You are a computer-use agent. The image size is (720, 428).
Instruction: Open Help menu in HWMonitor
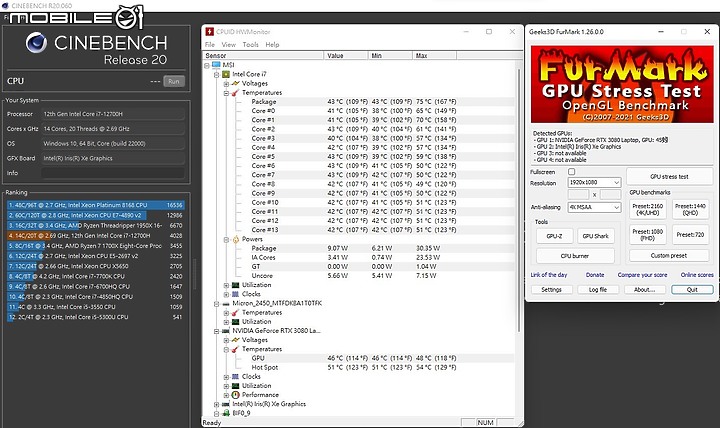tap(272, 45)
